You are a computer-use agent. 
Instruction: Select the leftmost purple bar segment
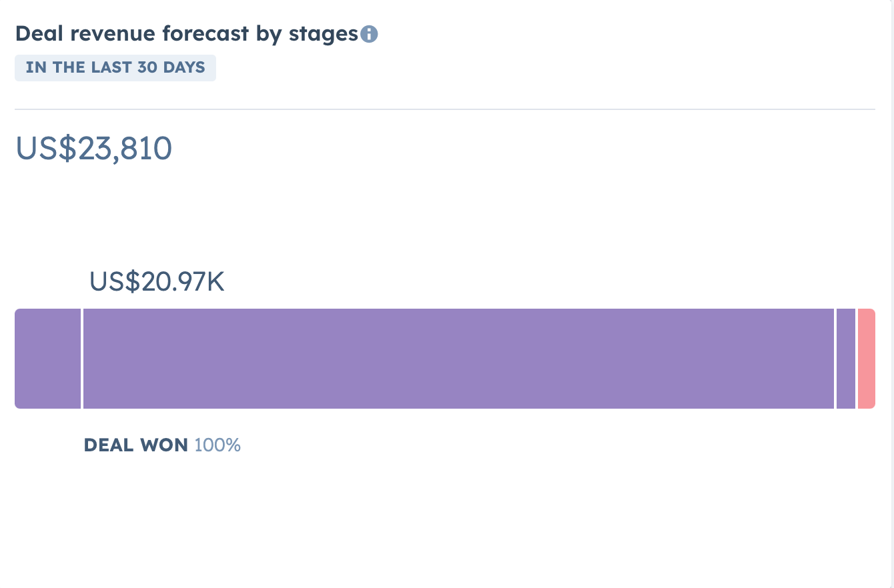point(47,359)
